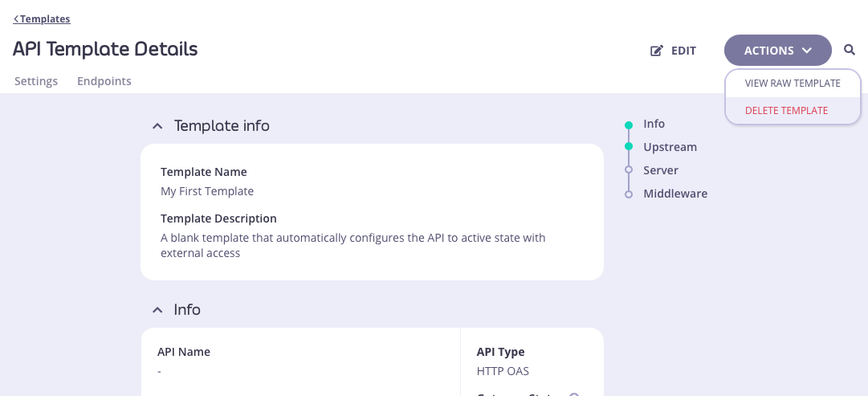Viewport: 868px width, 396px height.
Task: Jump to Info using the navigator label
Action: pos(654,125)
